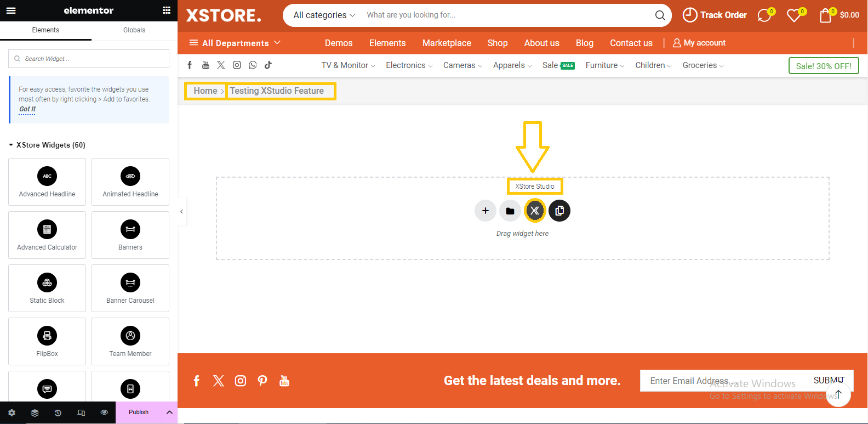This screenshot has height=424, width=868.
Task: Add the Animated Headline widget
Action: pyautogui.click(x=130, y=182)
